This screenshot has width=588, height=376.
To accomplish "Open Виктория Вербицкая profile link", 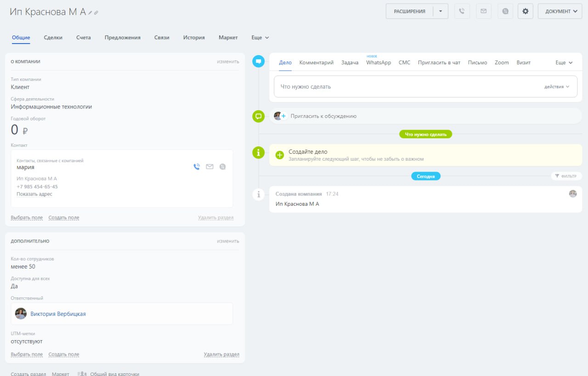I will [58, 314].
